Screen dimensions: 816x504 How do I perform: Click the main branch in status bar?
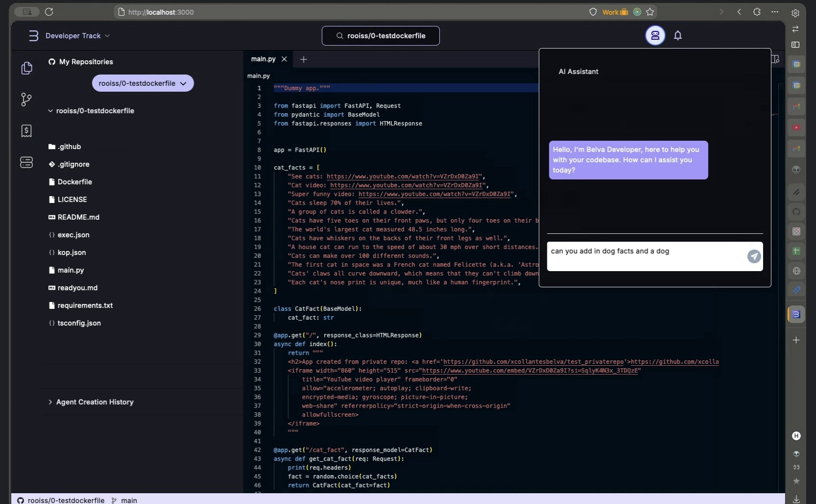pos(124,500)
